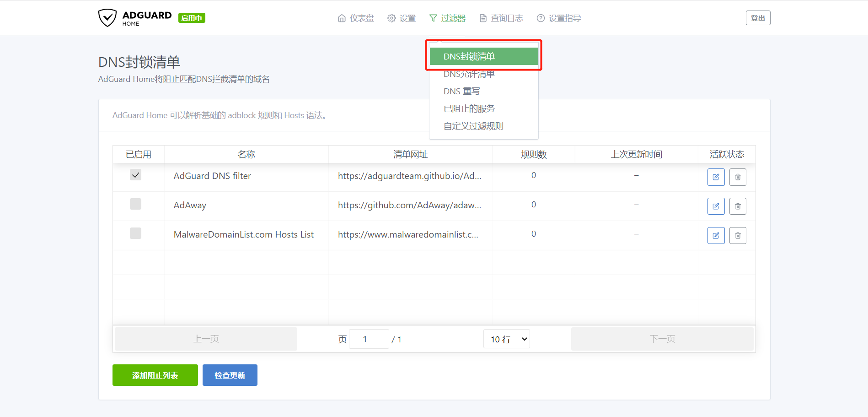Screen dimensions: 868x417
Task: Disable the AdGuard DNS filter checkbox
Action: pyautogui.click(x=135, y=175)
